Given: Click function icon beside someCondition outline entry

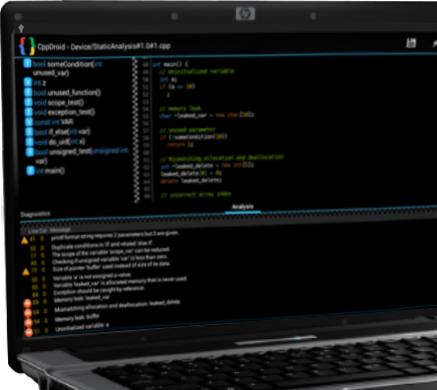Looking at the screenshot, I should [27, 63].
